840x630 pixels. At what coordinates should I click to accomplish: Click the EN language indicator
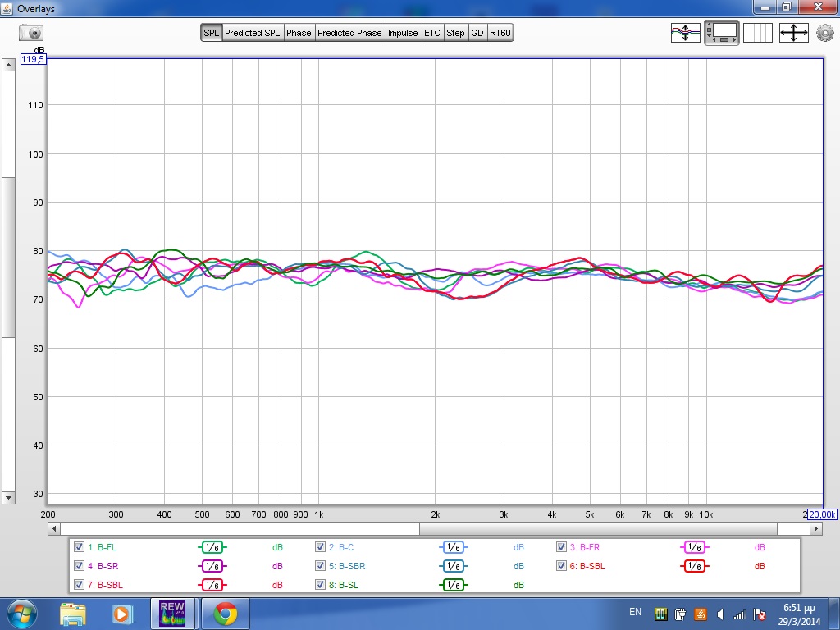tap(636, 612)
